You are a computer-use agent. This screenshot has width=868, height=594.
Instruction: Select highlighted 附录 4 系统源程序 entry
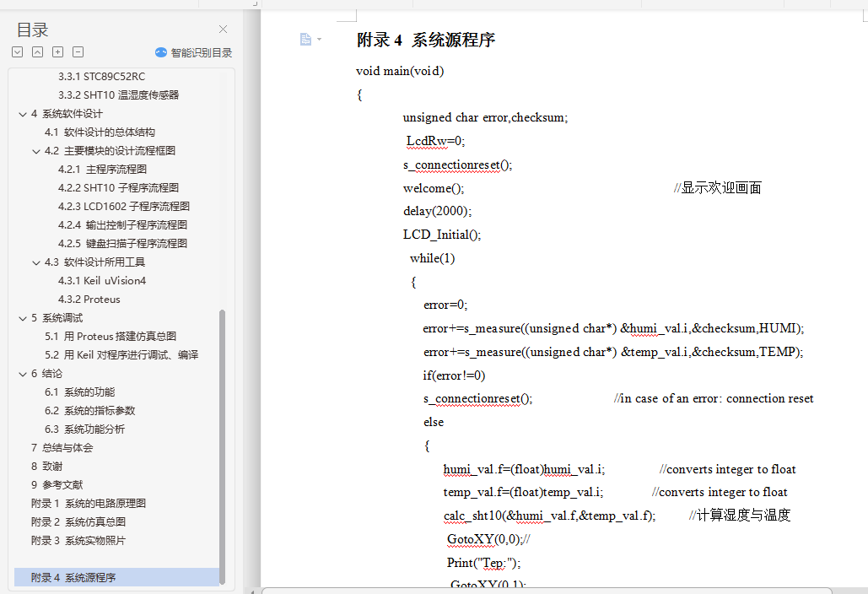coord(116,577)
